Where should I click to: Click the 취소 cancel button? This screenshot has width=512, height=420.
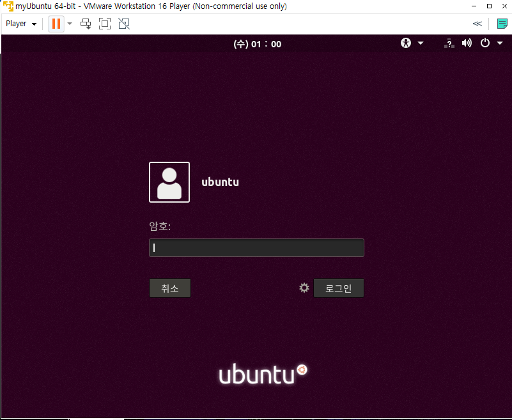point(170,288)
